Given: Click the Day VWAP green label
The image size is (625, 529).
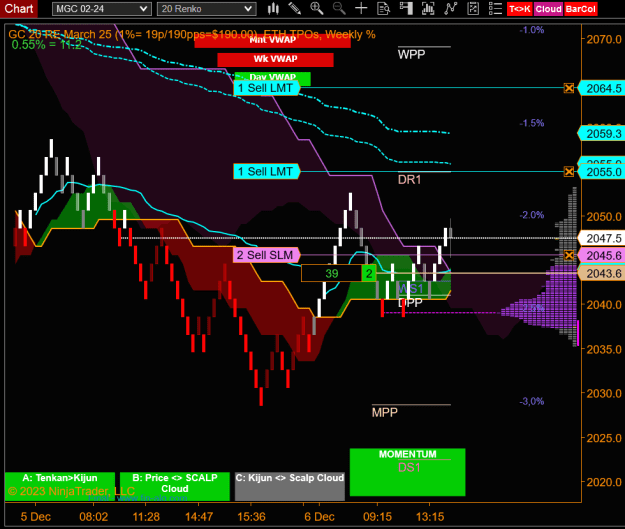Looking at the screenshot, I should [x=273, y=77].
